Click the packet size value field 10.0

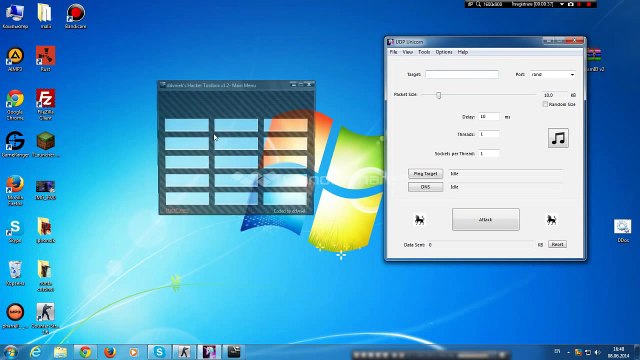554,95
